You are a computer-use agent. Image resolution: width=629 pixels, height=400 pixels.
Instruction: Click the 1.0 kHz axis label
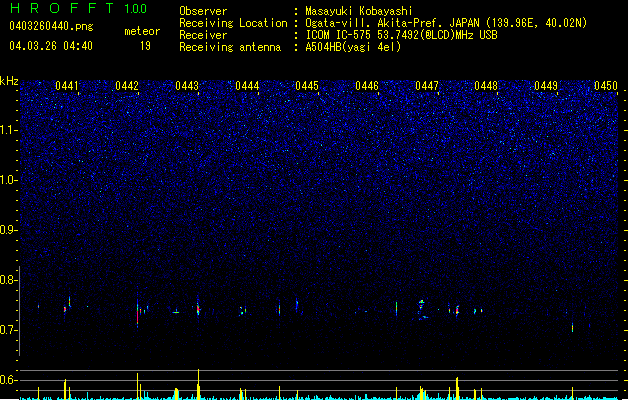point(9,180)
